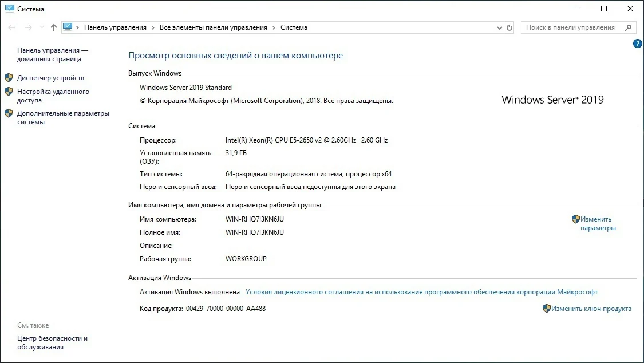Click the Forward navigation arrow
Viewport: 644px width, 363px height.
(x=29, y=27)
